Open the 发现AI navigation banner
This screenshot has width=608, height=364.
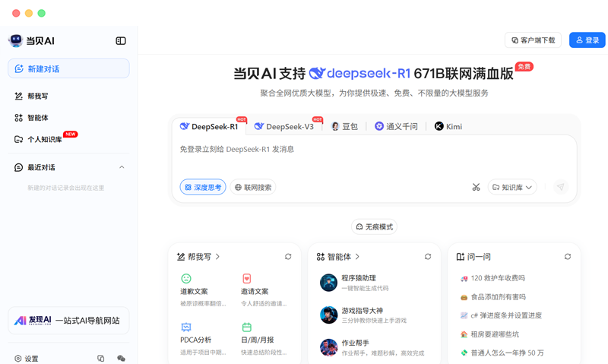[68, 321]
